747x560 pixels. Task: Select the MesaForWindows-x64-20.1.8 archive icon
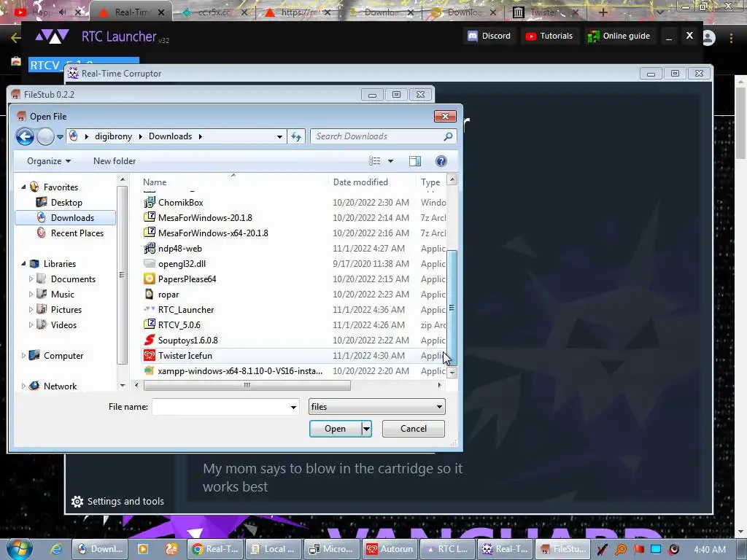150,233
